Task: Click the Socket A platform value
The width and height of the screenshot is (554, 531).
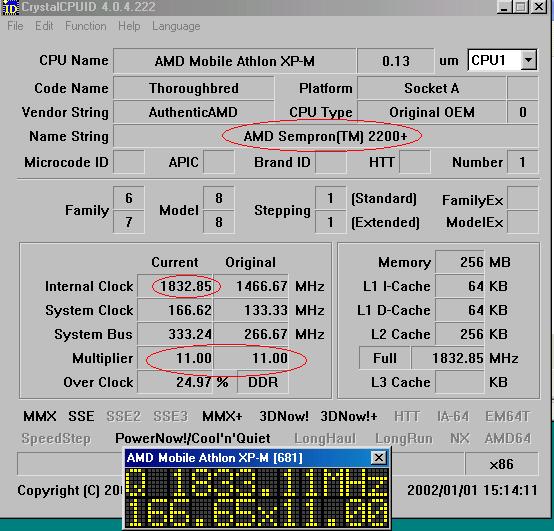Action: 431,88
